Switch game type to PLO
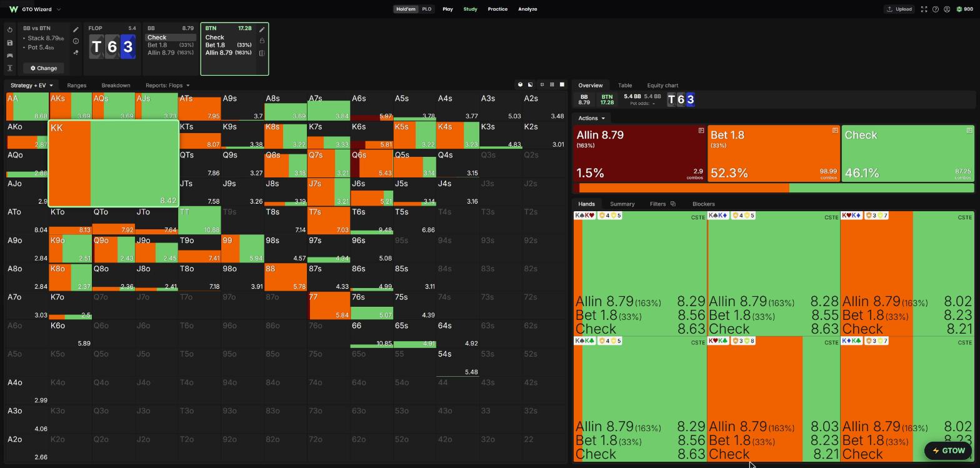The width and height of the screenshot is (980, 468). click(427, 9)
